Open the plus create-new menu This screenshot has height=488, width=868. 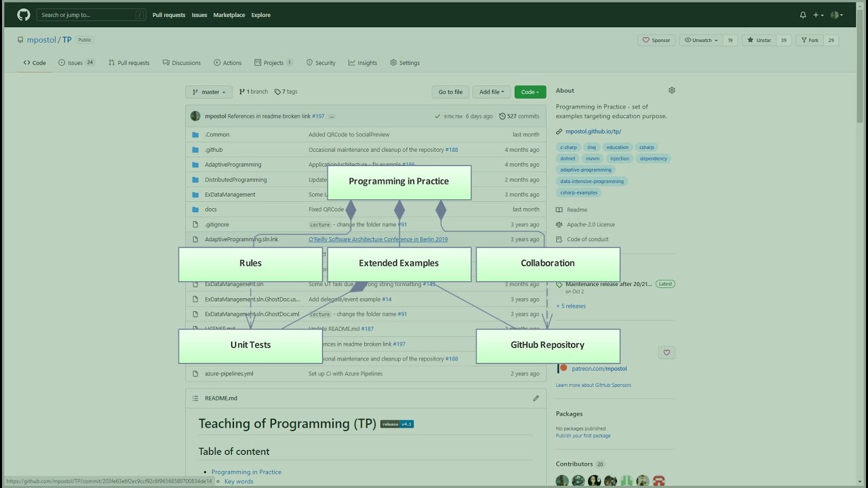[818, 15]
